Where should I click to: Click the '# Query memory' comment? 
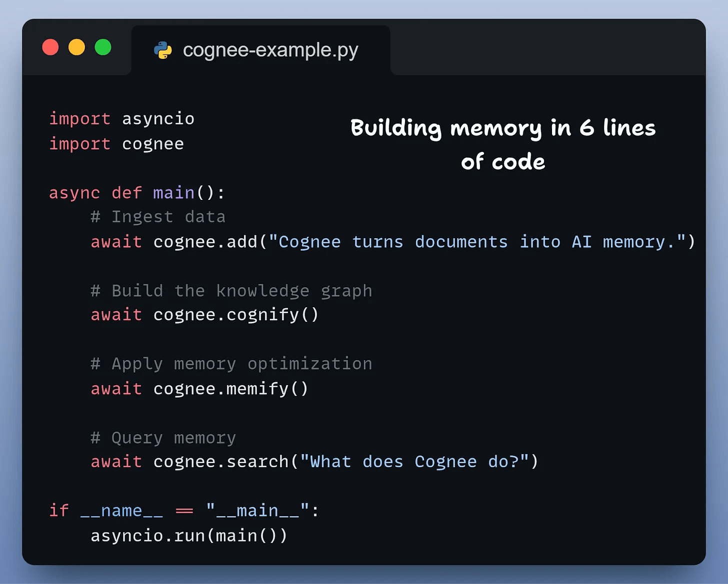[163, 438]
